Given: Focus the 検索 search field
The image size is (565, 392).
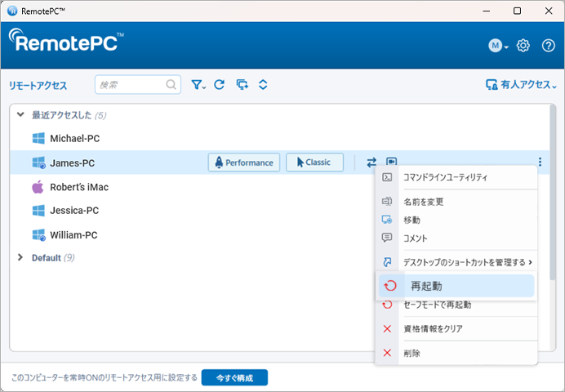Looking at the screenshot, I should [138, 85].
